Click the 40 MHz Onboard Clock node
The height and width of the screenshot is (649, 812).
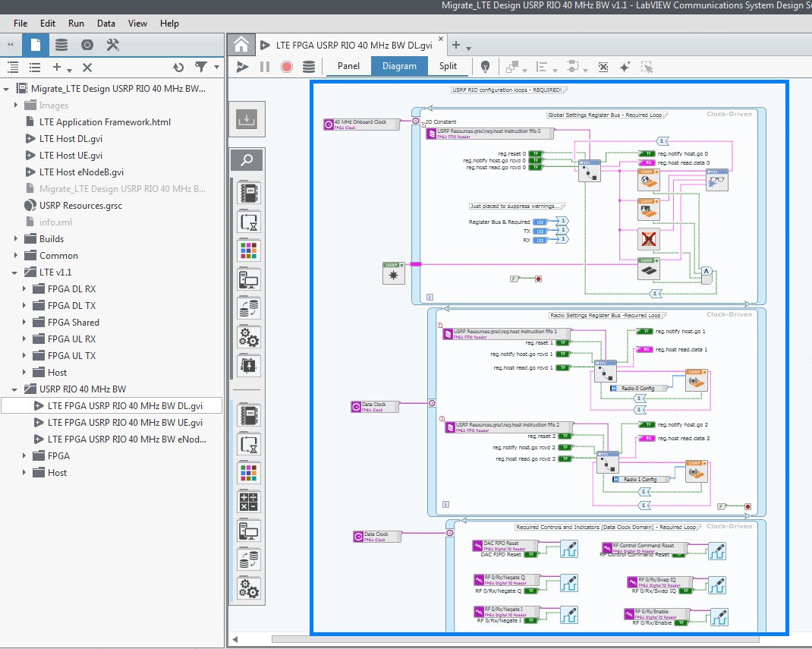coord(361,124)
